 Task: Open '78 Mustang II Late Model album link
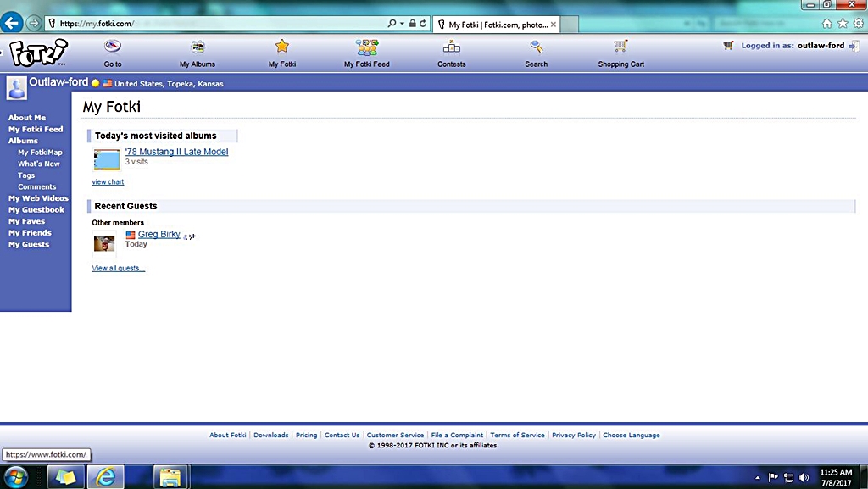[x=176, y=152]
